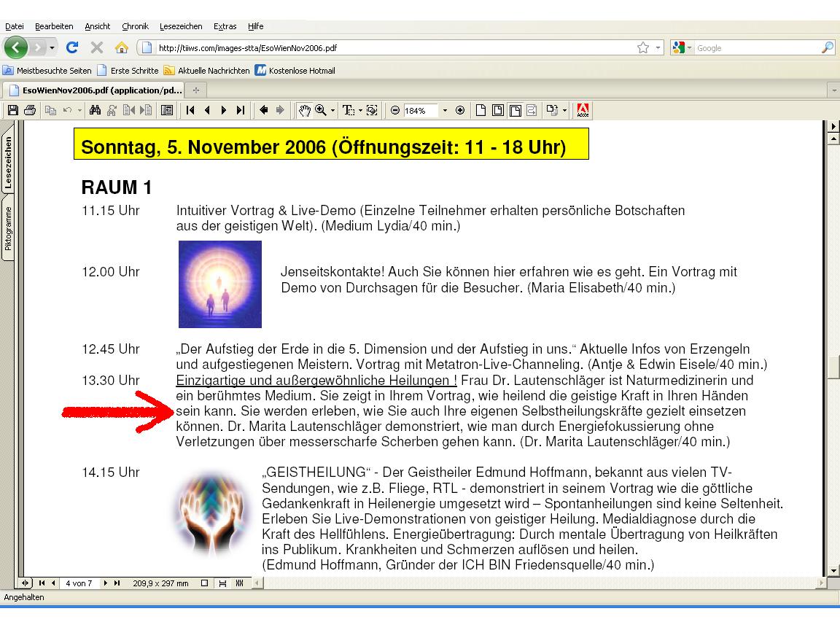Reload the page in Firefox
Image resolution: width=840 pixels, height=630 pixels.
72,48
